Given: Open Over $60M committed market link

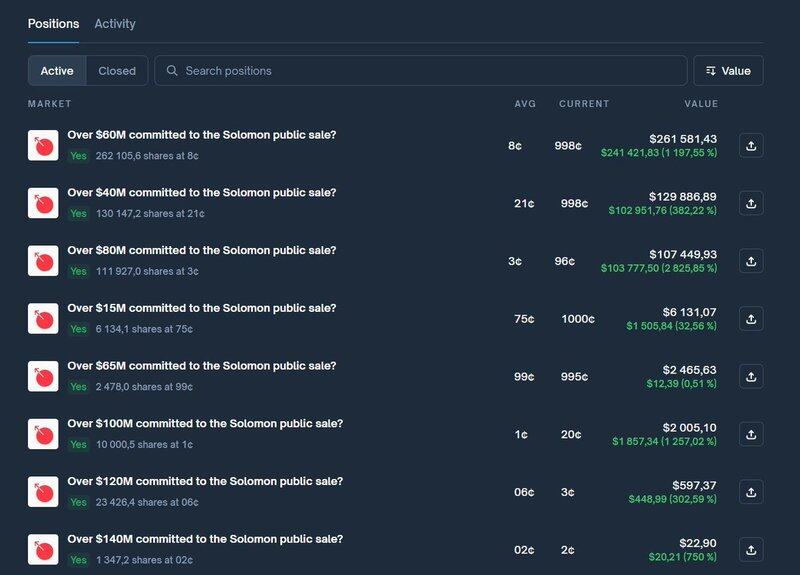Looking at the screenshot, I should (x=201, y=135).
